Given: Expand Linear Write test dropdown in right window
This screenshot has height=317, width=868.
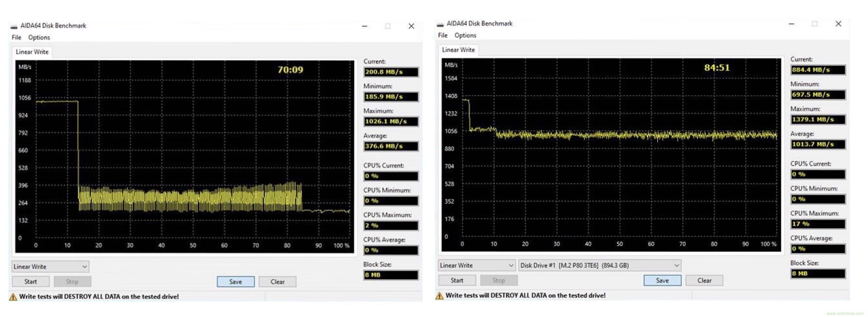Looking at the screenshot, I should tap(477, 265).
